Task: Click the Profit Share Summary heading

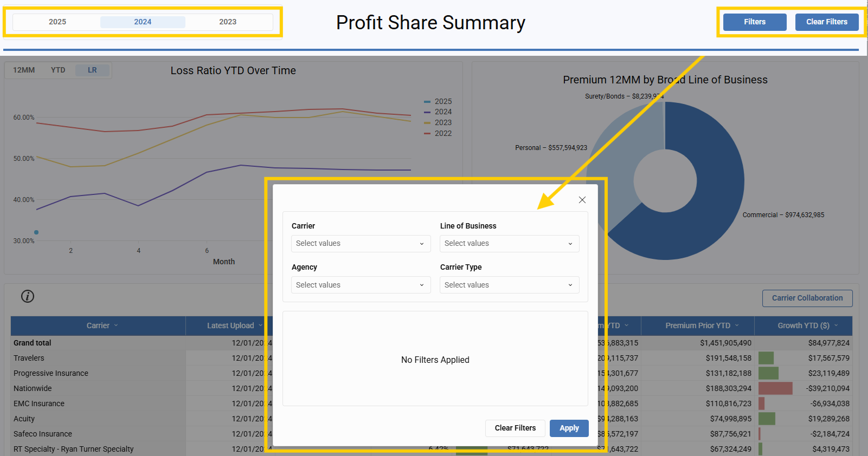Action: point(430,23)
